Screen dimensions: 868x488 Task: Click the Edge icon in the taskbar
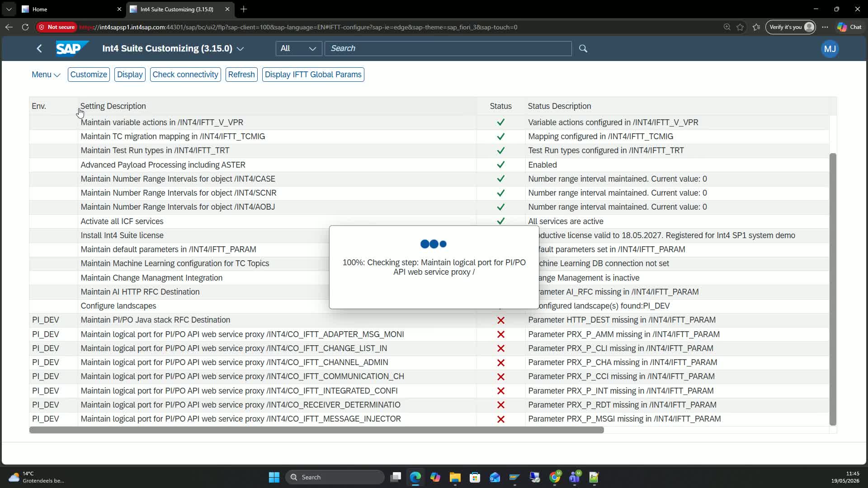point(415,477)
